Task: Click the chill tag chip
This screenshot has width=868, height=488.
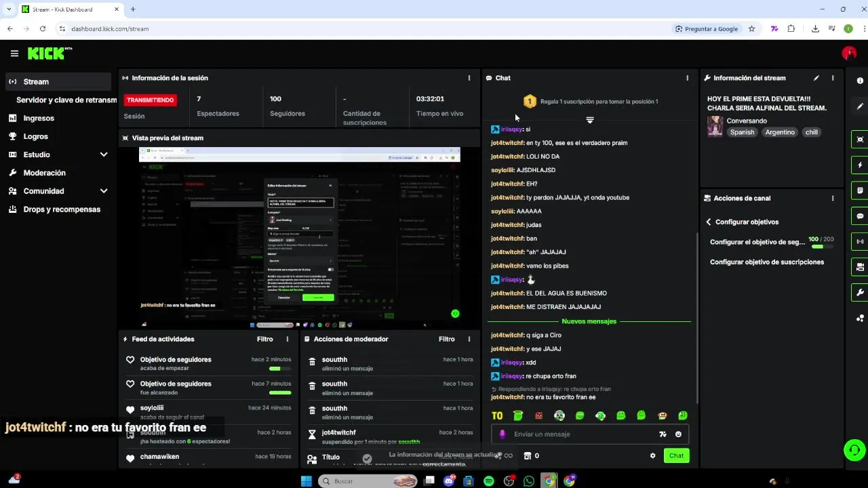Action: point(812,132)
